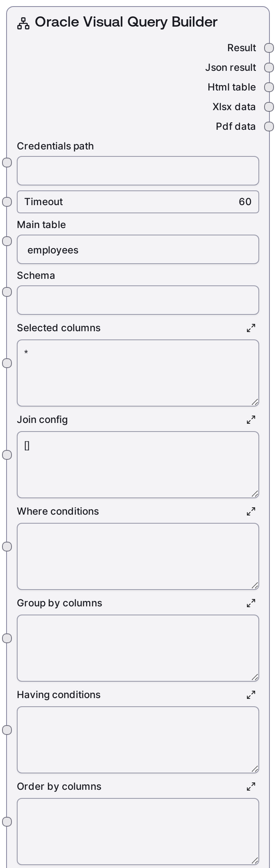The image size is (276, 868).
Task: Expand the Join config editor
Action: (251, 420)
